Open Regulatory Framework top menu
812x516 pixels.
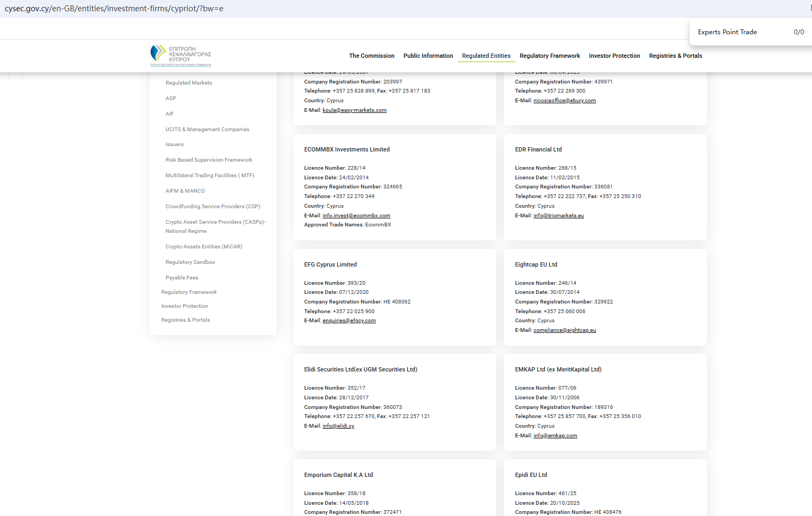pyautogui.click(x=549, y=56)
